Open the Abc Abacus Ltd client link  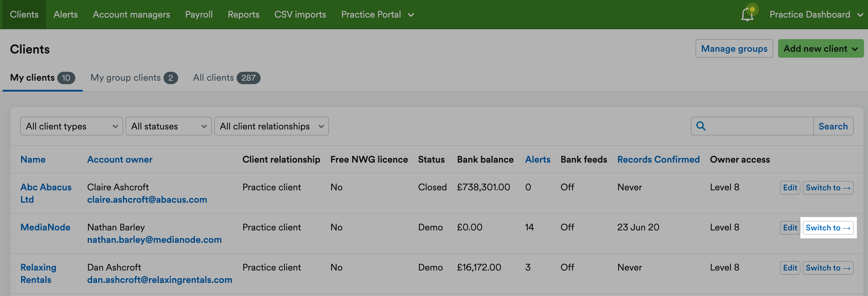tap(46, 193)
